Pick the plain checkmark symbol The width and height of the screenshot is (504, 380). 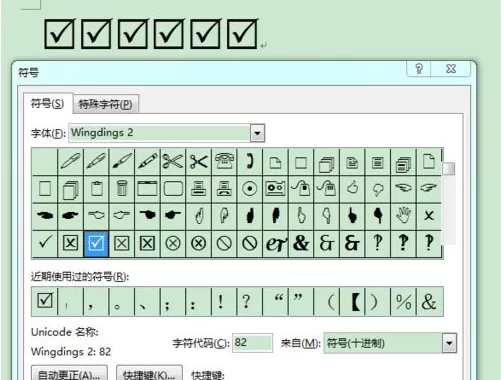(45, 244)
